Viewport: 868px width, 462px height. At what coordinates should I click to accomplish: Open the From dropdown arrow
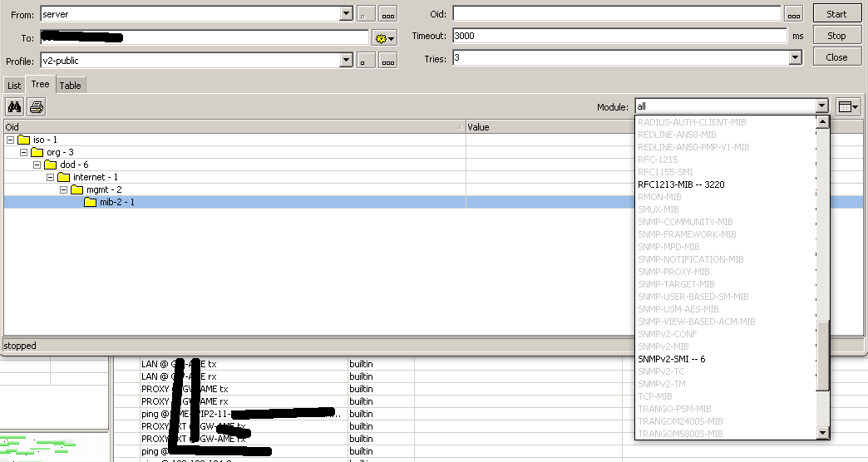click(346, 14)
